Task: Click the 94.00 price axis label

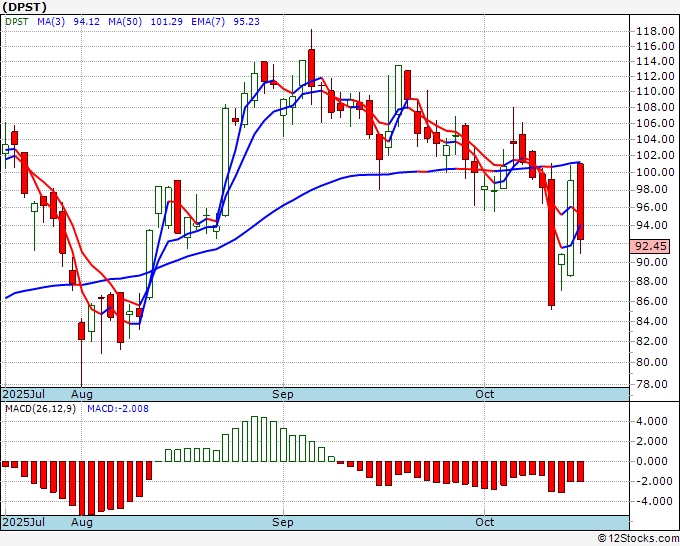Action: (x=651, y=225)
